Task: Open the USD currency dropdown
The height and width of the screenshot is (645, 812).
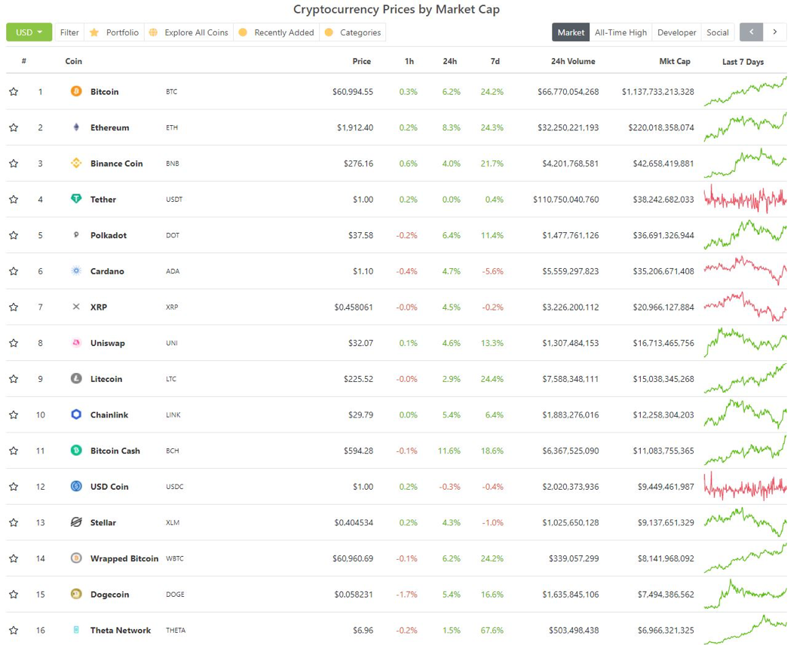Action: click(x=29, y=32)
